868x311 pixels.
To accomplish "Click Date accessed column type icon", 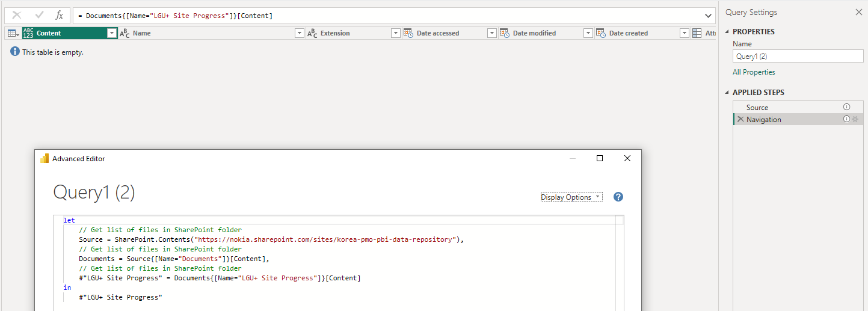I will pyautogui.click(x=408, y=33).
